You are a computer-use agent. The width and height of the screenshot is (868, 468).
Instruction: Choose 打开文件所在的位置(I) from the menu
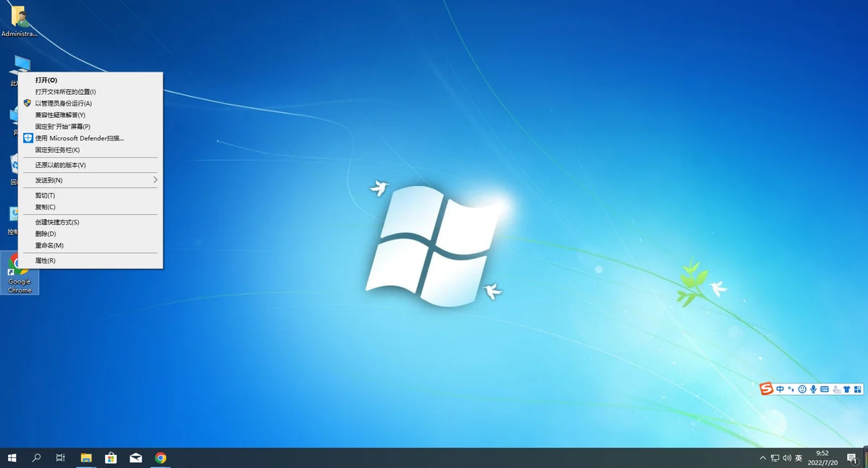pos(90,92)
